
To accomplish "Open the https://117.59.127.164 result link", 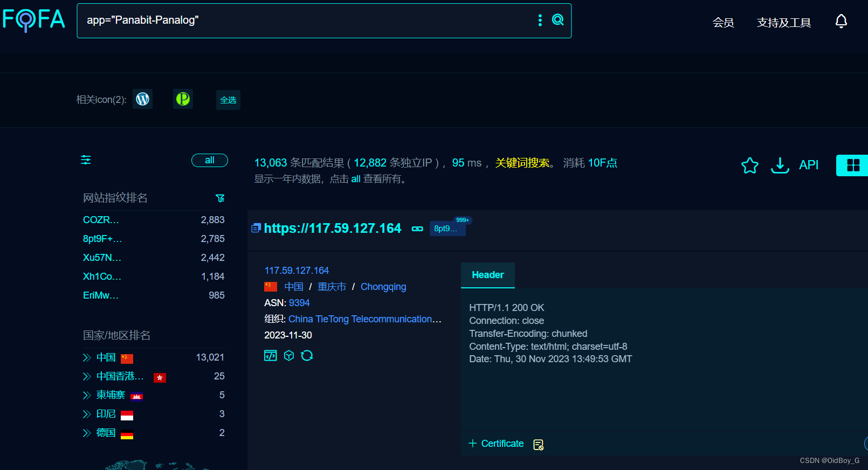I will [333, 229].
